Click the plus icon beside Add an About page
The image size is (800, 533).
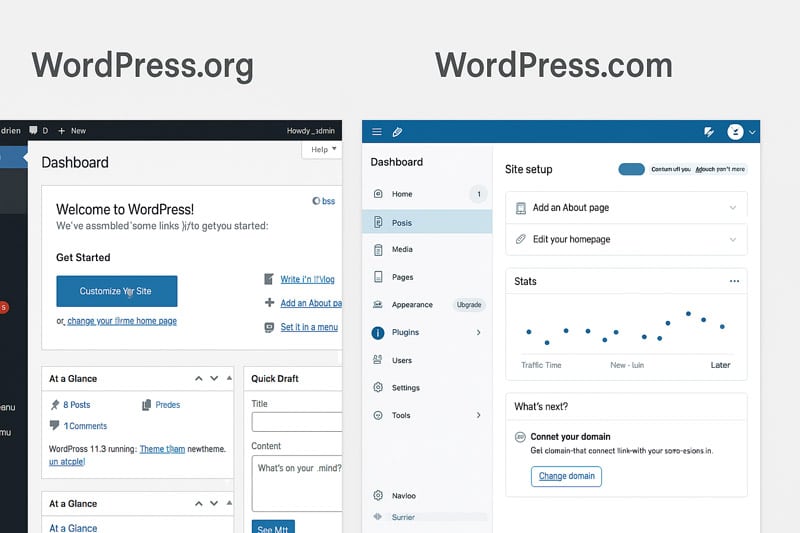tap(269, 302)
